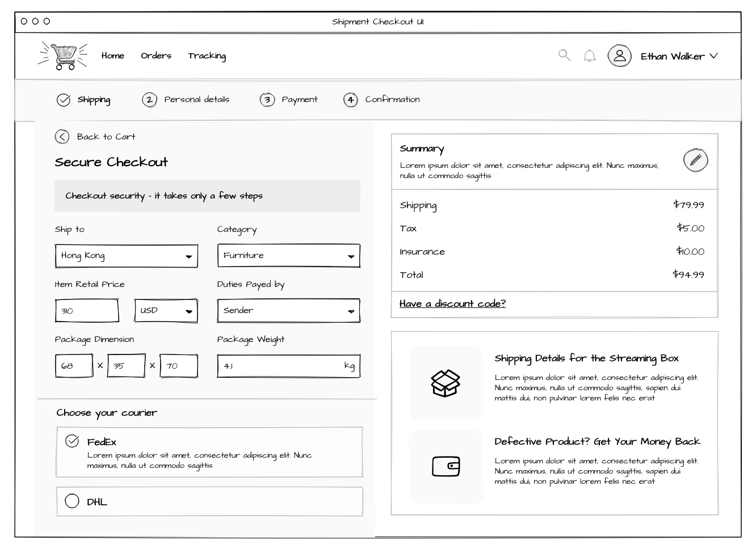Click the shopping cart logo
The width and height of the screenshot is (756, 549).
point(62,56)
